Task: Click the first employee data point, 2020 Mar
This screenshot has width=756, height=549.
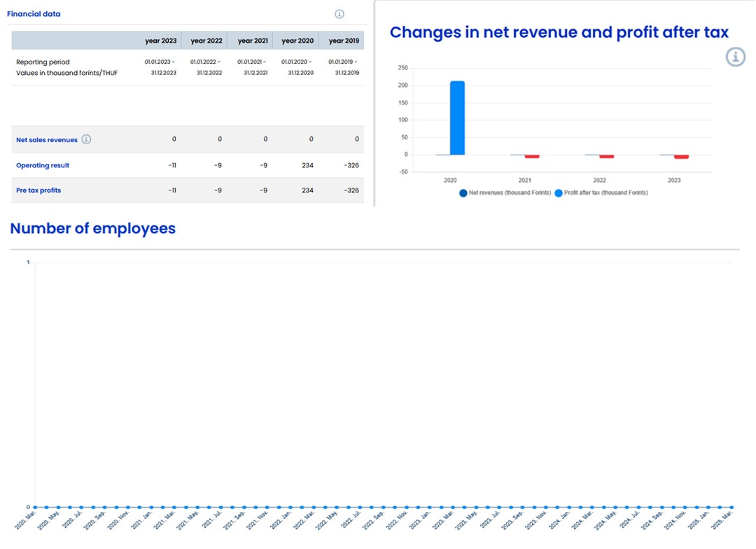Action: [36, 507]
